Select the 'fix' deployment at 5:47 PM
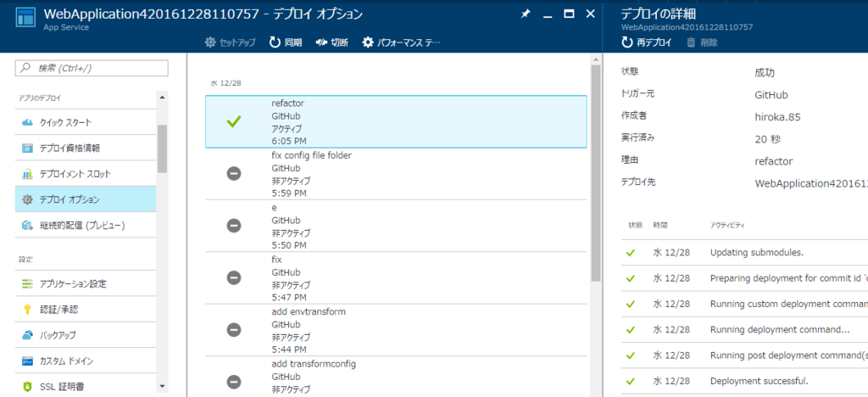This screenshot has width=868, height=397. coord(396,278)
